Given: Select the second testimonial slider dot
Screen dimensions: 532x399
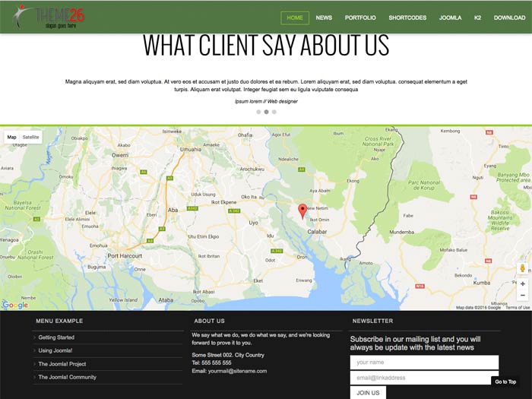Looking at the screenshot, I should coord(266,112).
